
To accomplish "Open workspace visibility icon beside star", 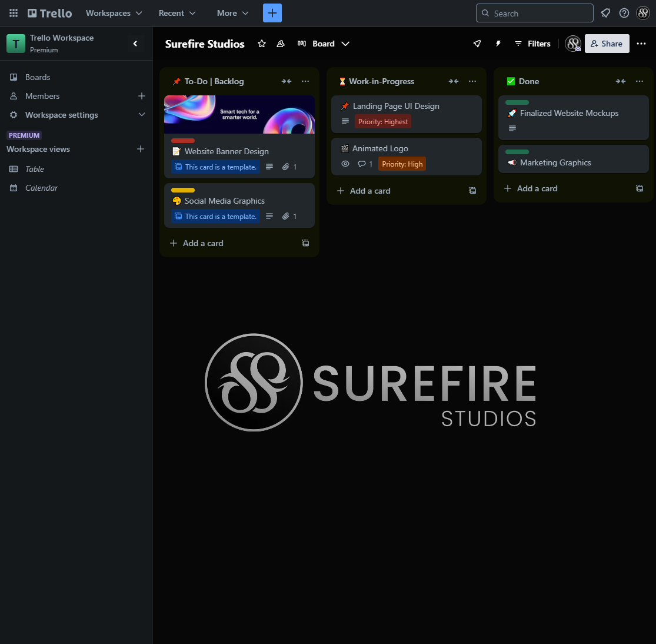I will pyautogui.click(x=281, y=44).
